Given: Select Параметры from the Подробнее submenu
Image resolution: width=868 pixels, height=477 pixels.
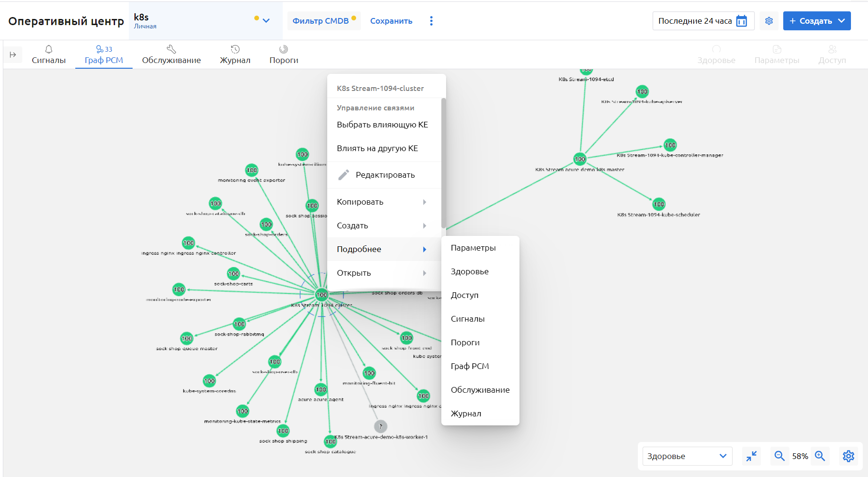Looking at the screenshot, I should 473,248.
